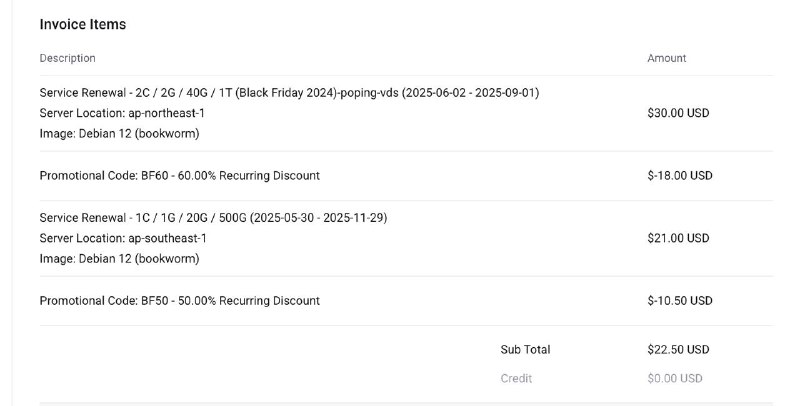Select the $21.00 USD amount
Screen dimensions: 800x406
click(x=678, y=238)
